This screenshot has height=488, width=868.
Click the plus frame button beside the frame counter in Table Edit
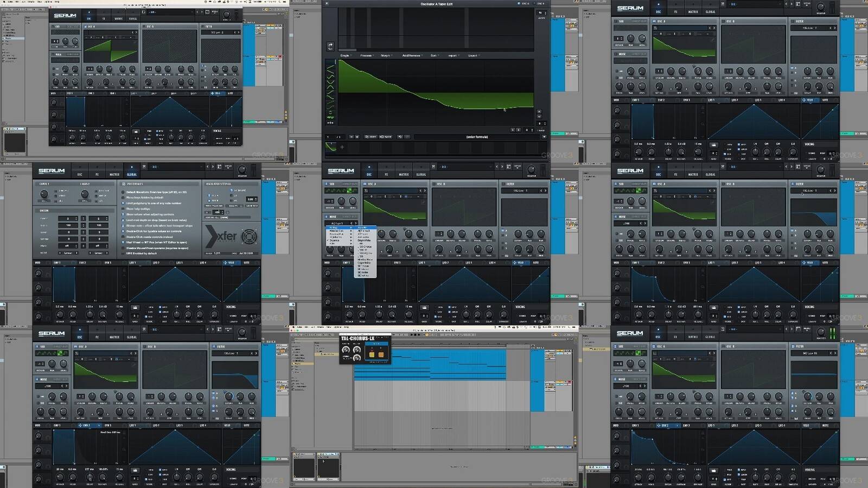coord(357,137)
